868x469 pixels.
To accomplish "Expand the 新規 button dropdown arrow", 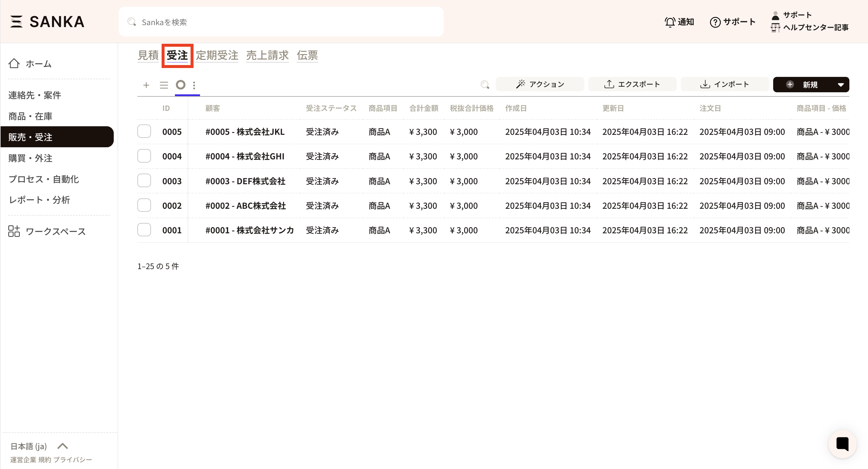I will (x=840, y=85).
